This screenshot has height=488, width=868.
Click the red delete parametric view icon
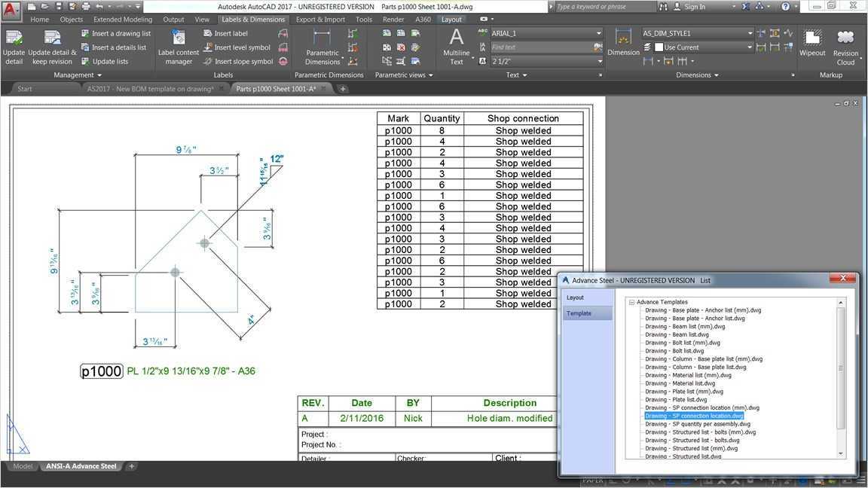coord(401,47)
